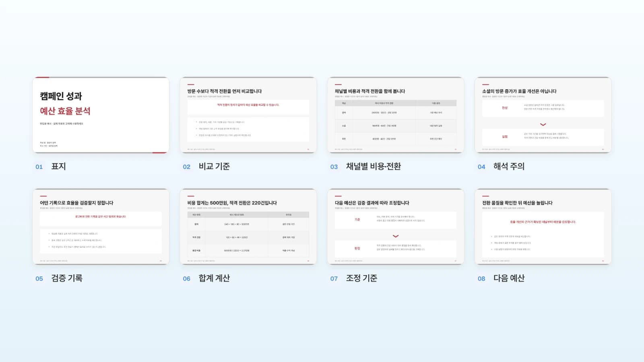Open the 비교 기준 slide thumbnail
The image size is (644, 362).
(x=248, y=115)
